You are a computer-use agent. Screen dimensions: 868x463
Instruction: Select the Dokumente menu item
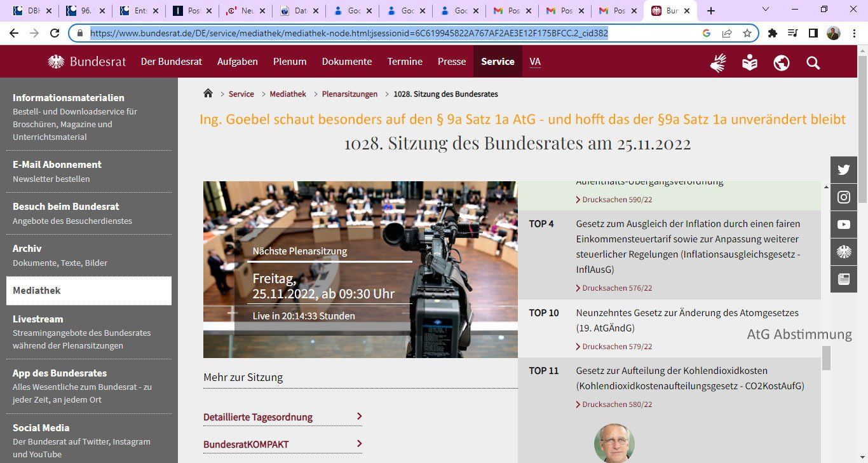(x=346, y=62)
